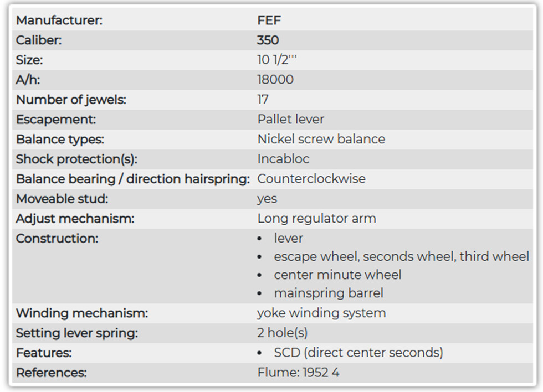This screenshot has width=543, height=392.
Task: Click the Moveable stud yes value
Action: [x=267, y=199]
